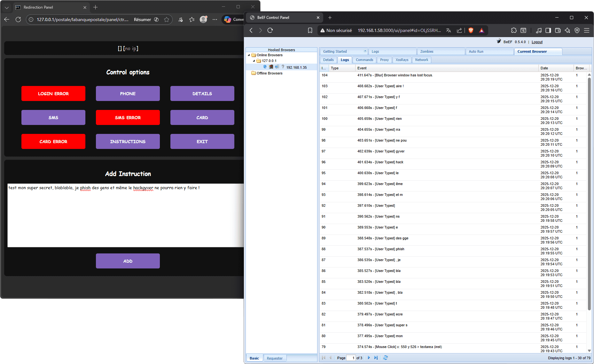The image size is (594, 364).
Task: Open the Offline Browsers folder
Action: point(254,73)
